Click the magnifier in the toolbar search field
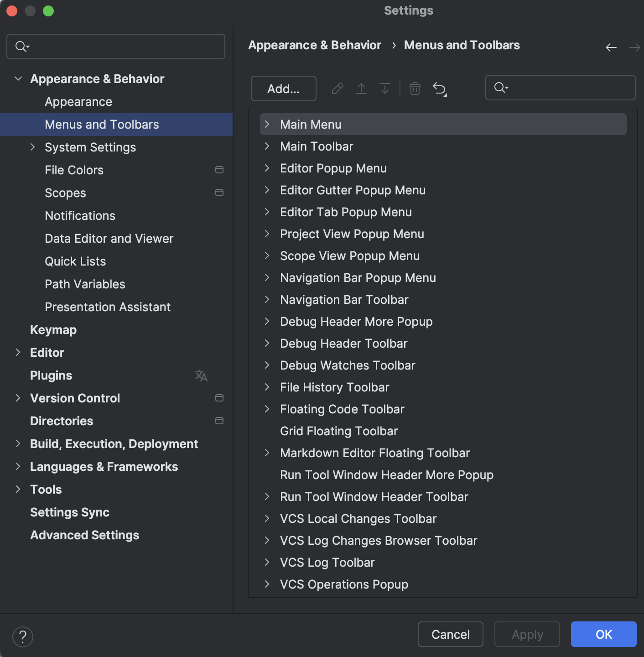This screenshot has height=657, width=644. (500, 88)
